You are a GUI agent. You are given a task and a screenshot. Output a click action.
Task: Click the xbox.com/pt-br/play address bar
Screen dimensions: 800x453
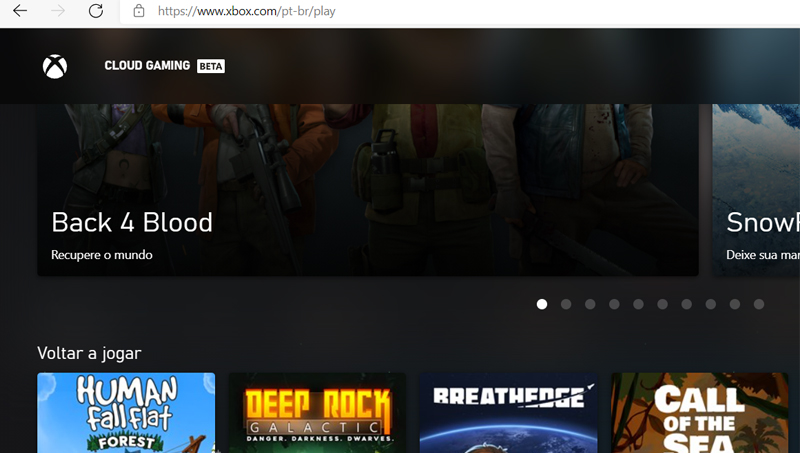click(459, 11)
